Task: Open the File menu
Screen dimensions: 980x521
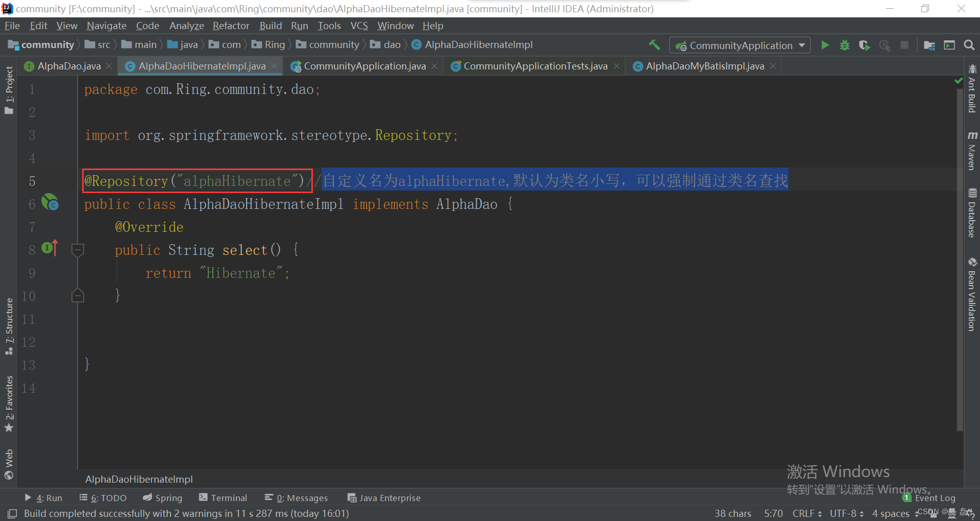Action: (12, 26)
